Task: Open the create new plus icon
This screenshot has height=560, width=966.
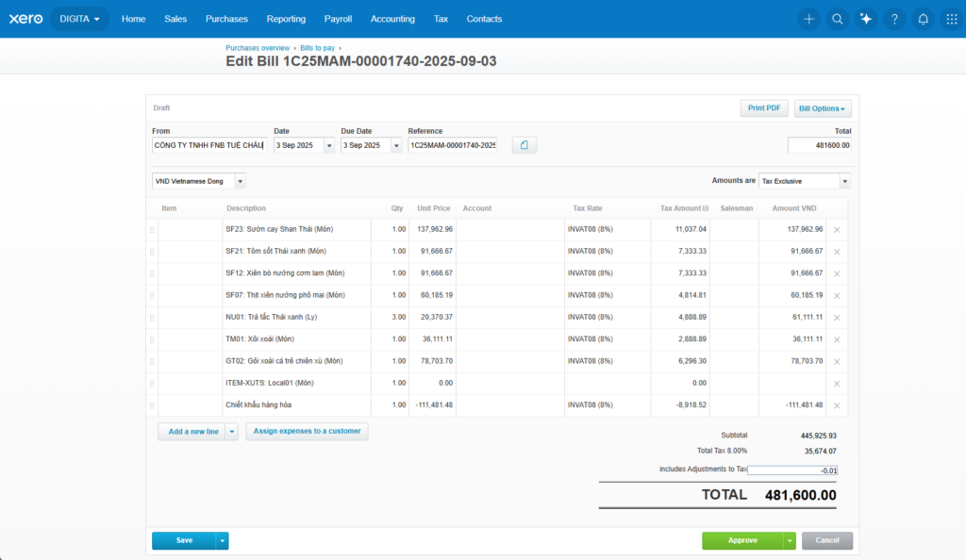Action: 808,19
